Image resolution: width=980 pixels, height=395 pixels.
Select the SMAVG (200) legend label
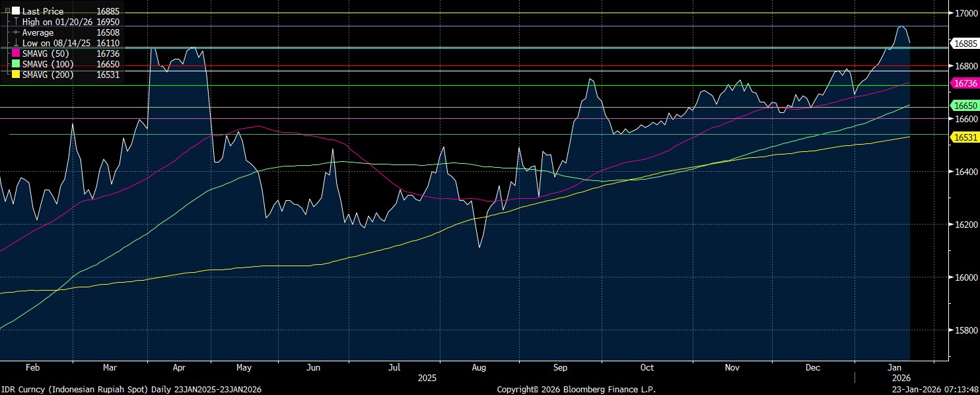coord(48,75)
